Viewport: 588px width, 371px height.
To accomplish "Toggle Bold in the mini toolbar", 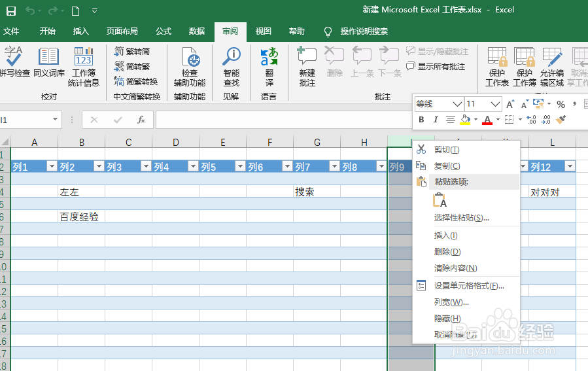I will [421, 120].
